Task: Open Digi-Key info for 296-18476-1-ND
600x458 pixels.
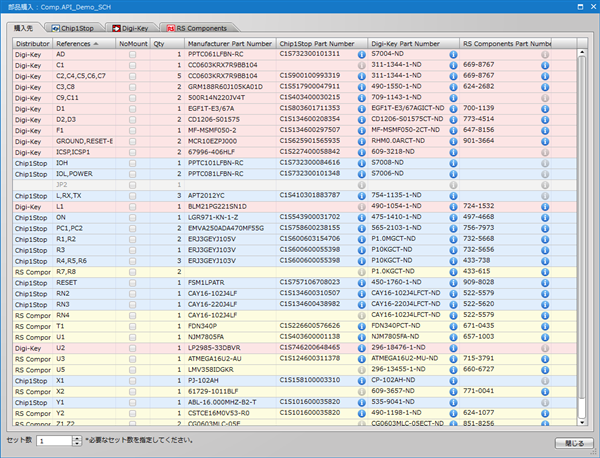Action: tap(453, 348)
